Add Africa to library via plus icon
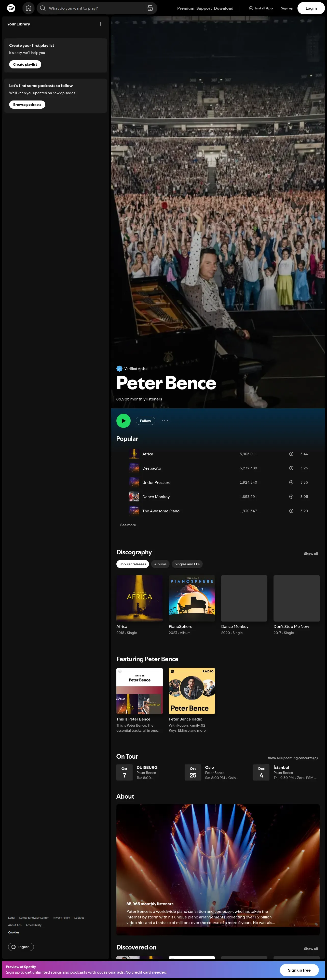This screenshot has width=327, height=980. point(291,454)
